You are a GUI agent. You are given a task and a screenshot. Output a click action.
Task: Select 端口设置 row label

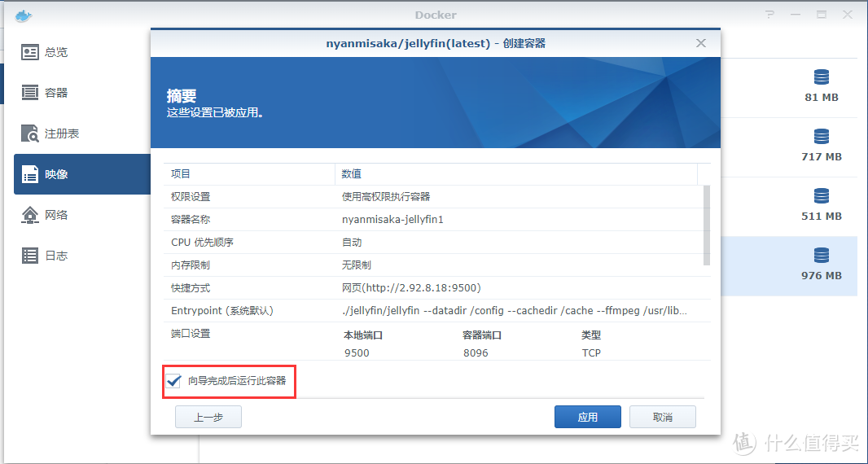click(x=191, y=333)
